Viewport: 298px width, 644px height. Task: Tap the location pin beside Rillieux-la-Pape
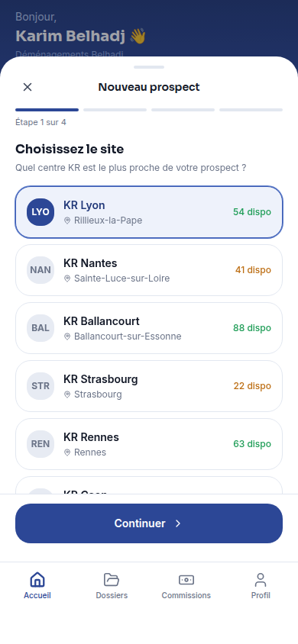[67, 221]
